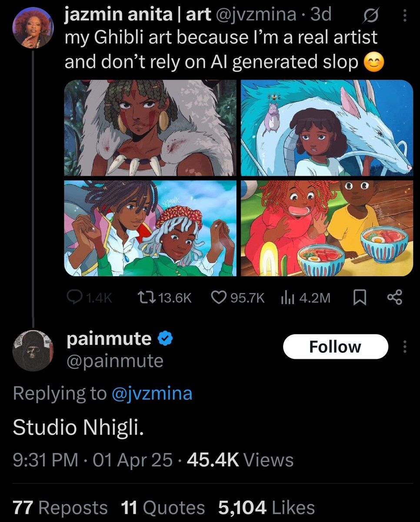Open the @jvzmina mention link

click(x=152, y=393)
